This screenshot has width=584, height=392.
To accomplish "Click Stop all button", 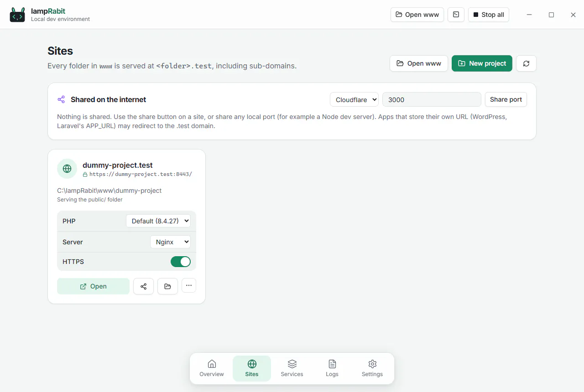I will (489, 15).
